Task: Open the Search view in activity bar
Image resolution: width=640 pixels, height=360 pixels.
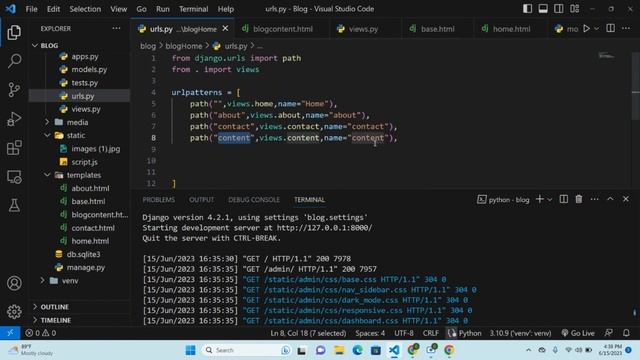Action: click(14, 61)
